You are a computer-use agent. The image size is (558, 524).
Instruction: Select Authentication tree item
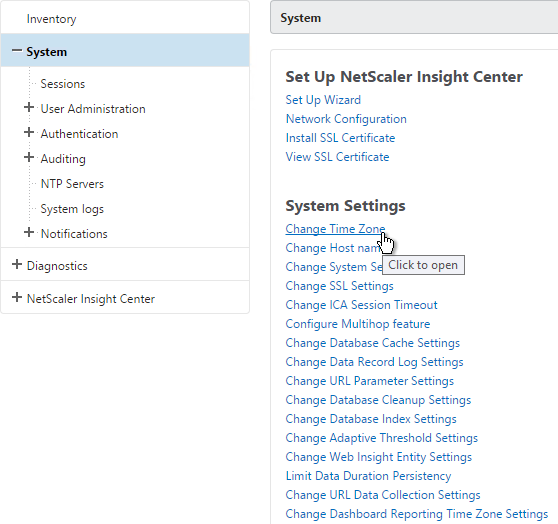[79, 134]
